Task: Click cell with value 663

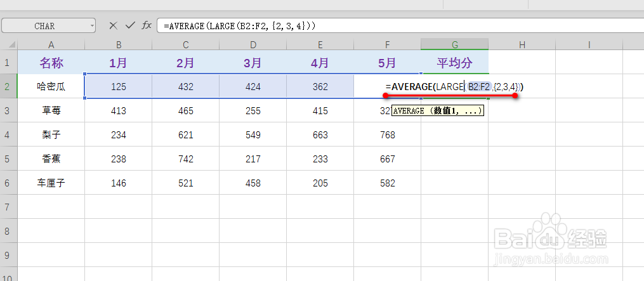Action: tap(320, 134)
